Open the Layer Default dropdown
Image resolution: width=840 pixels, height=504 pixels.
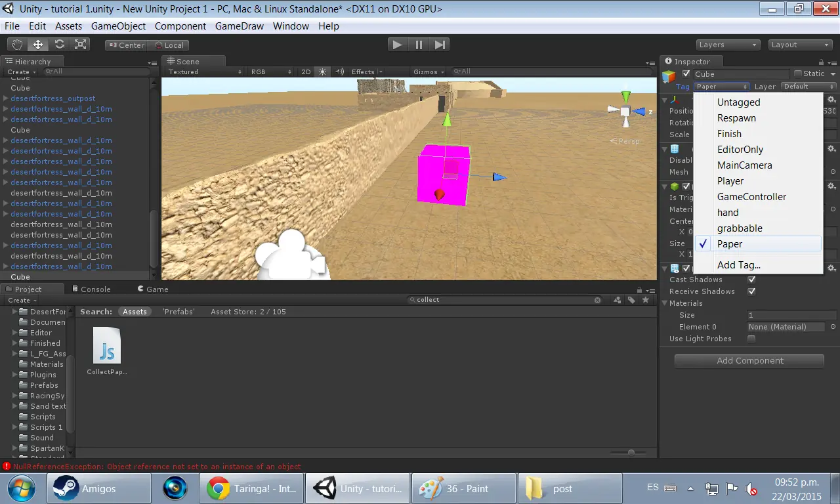pos(809,87)
